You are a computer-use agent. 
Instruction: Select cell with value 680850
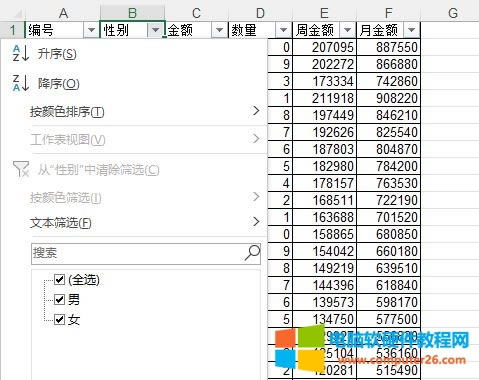click(388, 234)
